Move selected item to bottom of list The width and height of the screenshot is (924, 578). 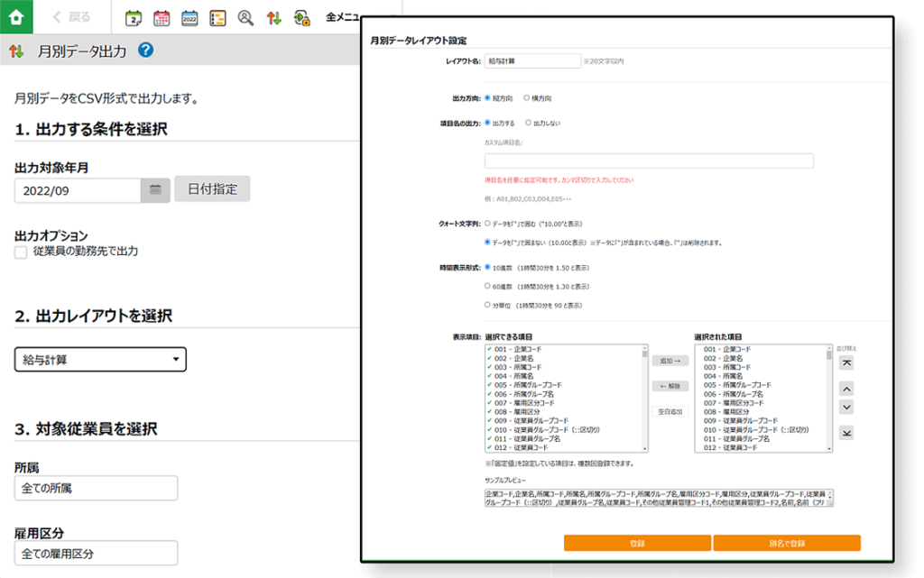(x=845, y=434)
